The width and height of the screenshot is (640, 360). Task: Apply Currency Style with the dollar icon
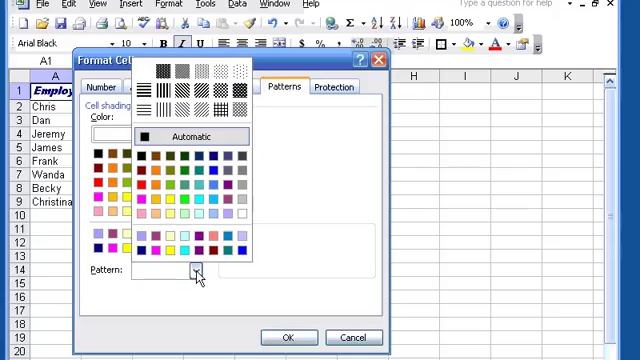point(302,43)
